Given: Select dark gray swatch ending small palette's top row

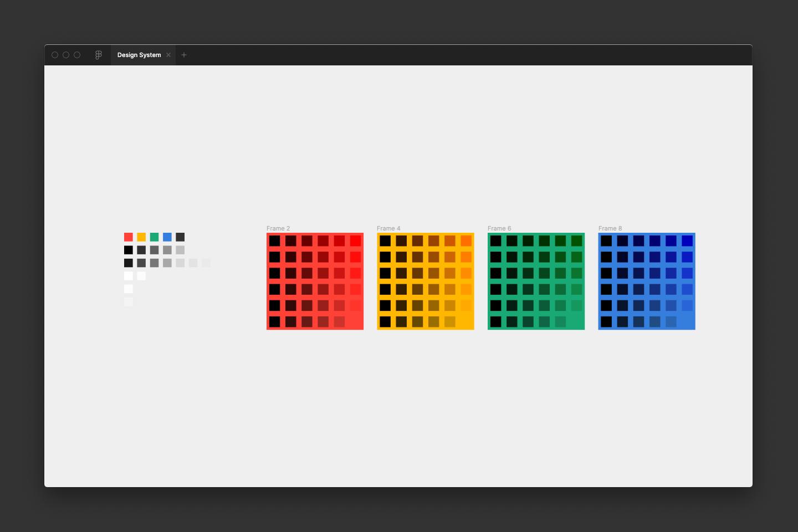Looking at the screenshot, I should [180, 237].
